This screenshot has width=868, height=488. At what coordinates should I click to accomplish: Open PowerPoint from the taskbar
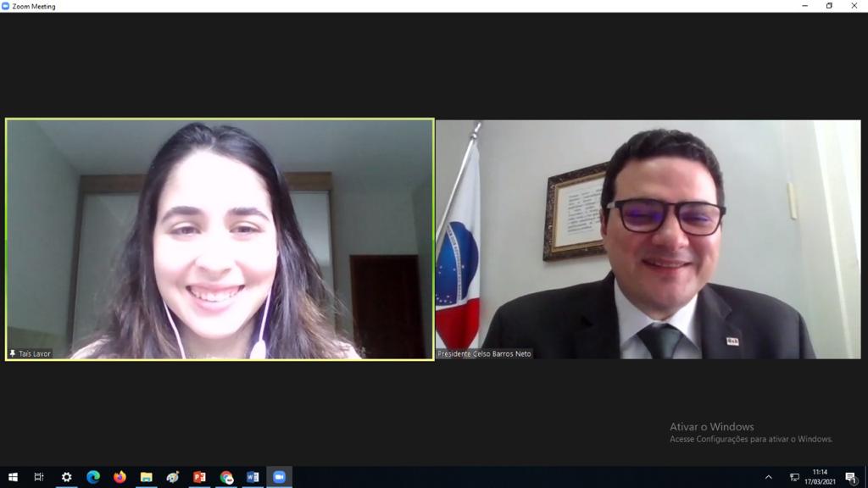[x=199, y=477]
